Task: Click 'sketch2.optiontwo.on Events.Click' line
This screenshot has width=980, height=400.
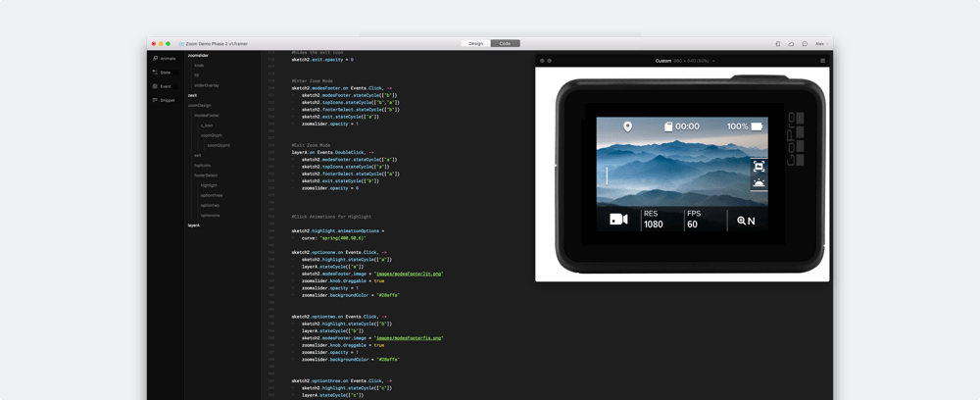Action: 339,317
